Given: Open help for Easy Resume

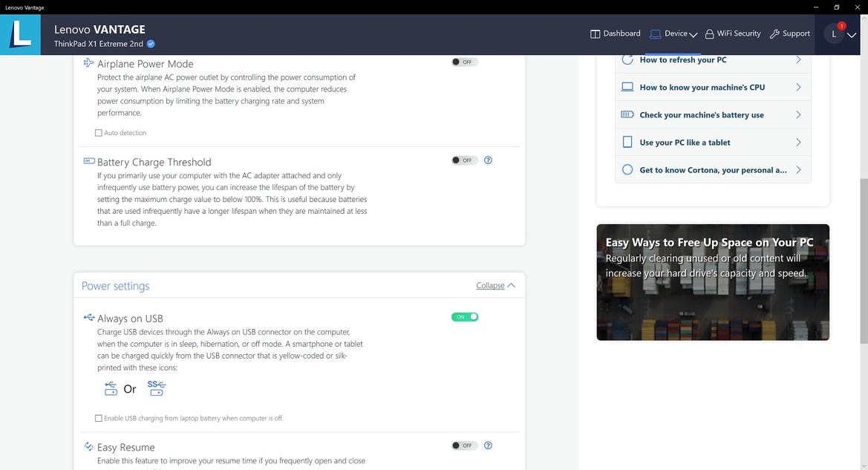Looking at the screenshot, I should point(488,445).
